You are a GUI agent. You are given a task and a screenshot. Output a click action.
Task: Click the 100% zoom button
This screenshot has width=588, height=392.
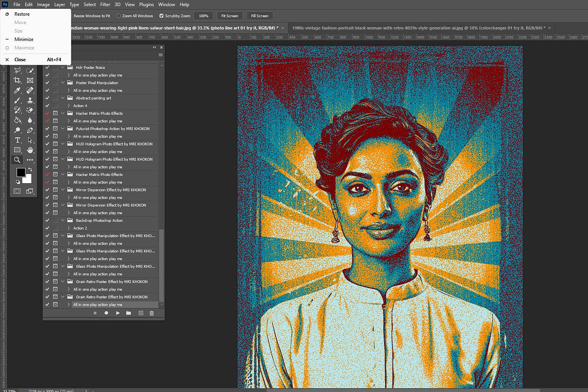(204, 16)
